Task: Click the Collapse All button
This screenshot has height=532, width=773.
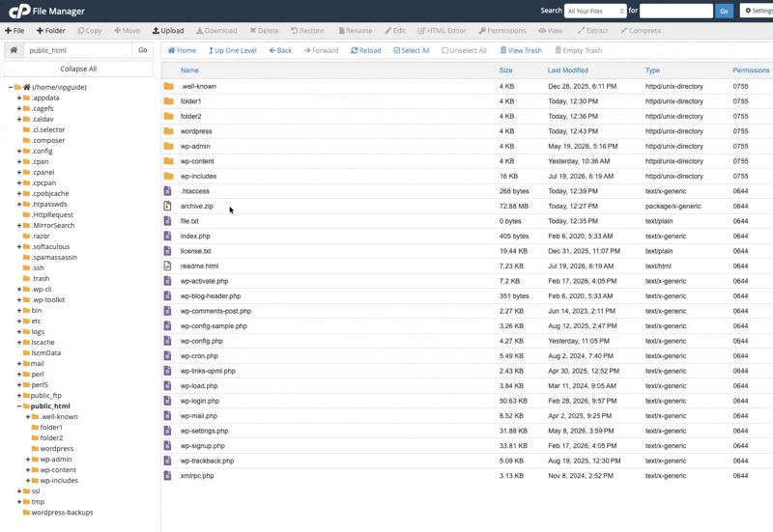Action: (x=78, y=69)
